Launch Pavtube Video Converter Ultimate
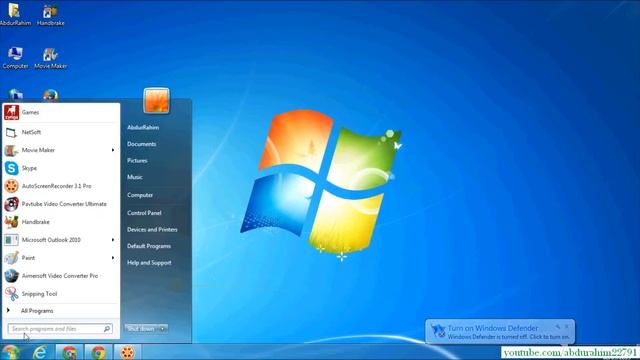The height and width of the screenshot is (360, 640). coord(61,204)
